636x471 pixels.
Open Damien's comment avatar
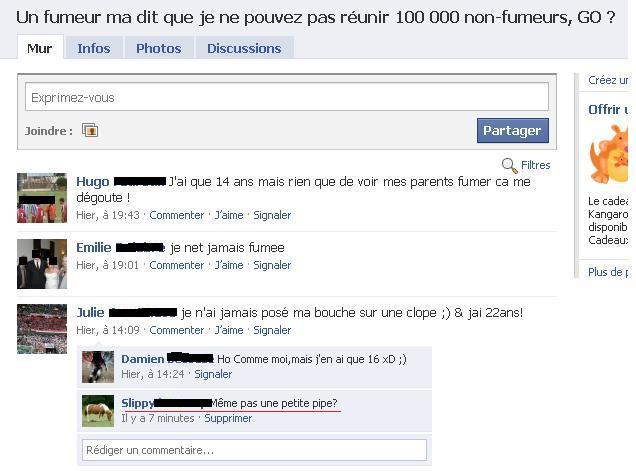[98, 367]
